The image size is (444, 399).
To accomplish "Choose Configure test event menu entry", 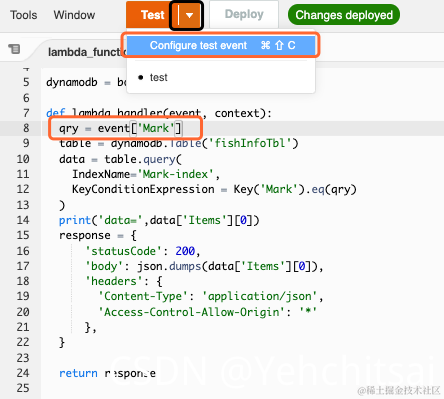I will click(221, 45).
